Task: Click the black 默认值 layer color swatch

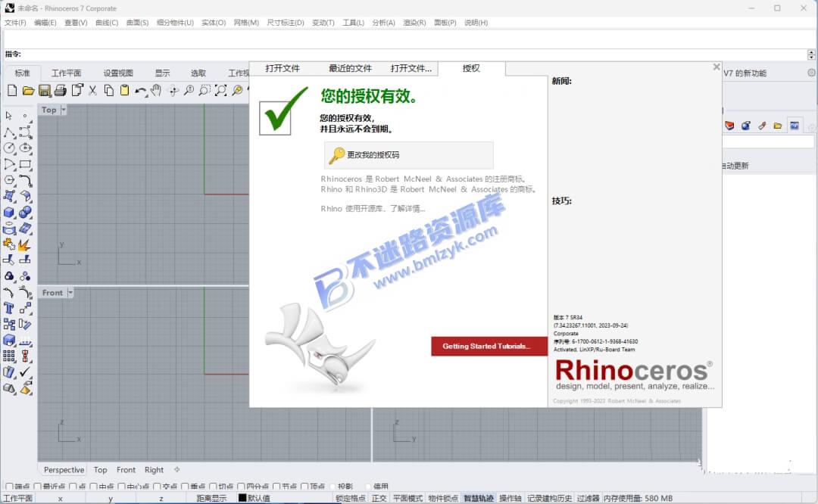Action: [242, 498]
